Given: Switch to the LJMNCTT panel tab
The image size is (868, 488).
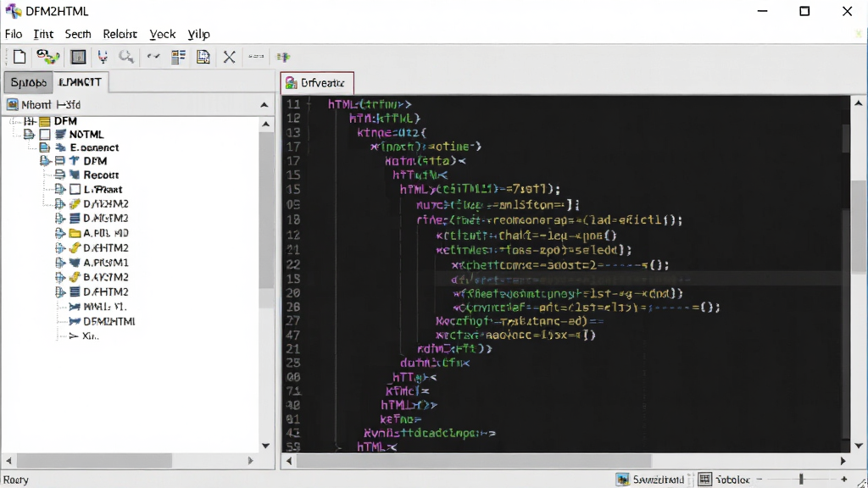Looking at the screenshot, I should pyautogui.click(x=81, y=82).
